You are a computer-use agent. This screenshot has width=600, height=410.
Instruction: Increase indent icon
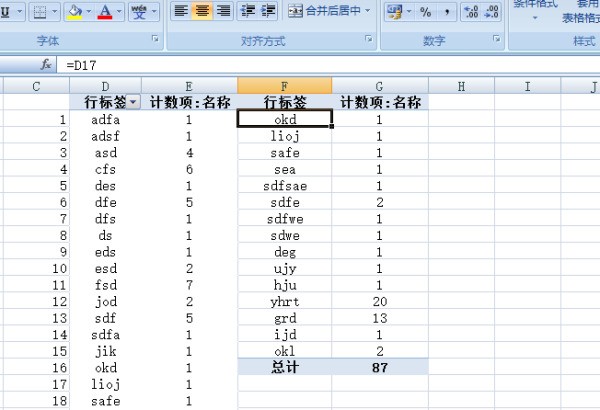coord(268,11)
